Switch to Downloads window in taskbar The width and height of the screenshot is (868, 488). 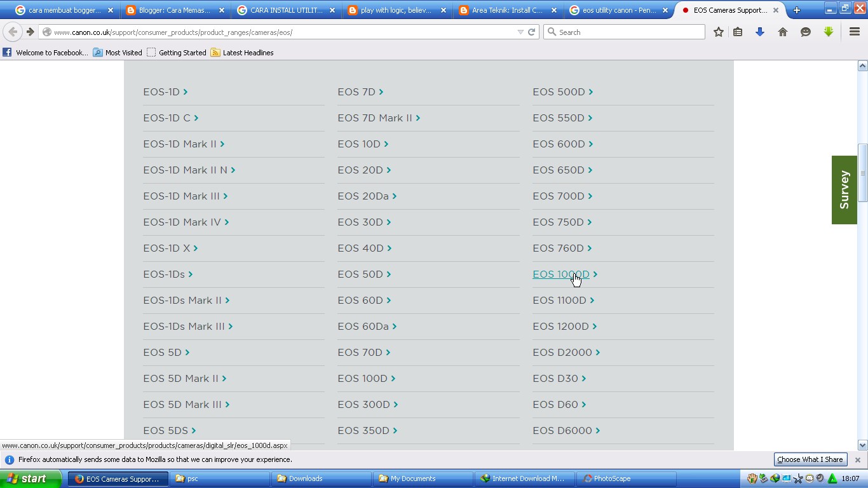click(x=322, y=478)
